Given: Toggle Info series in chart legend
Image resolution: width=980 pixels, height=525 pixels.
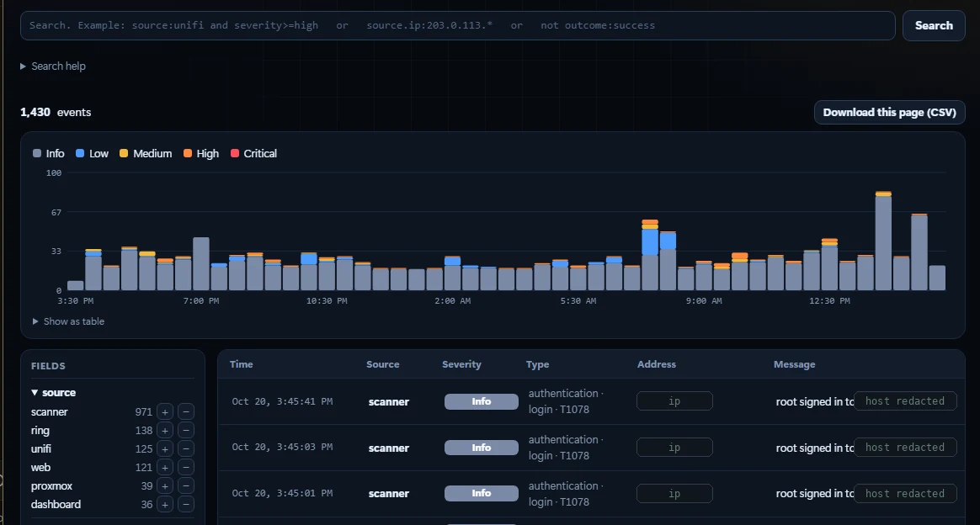Looking at the screenshot, I should click(x=48, y=154).
